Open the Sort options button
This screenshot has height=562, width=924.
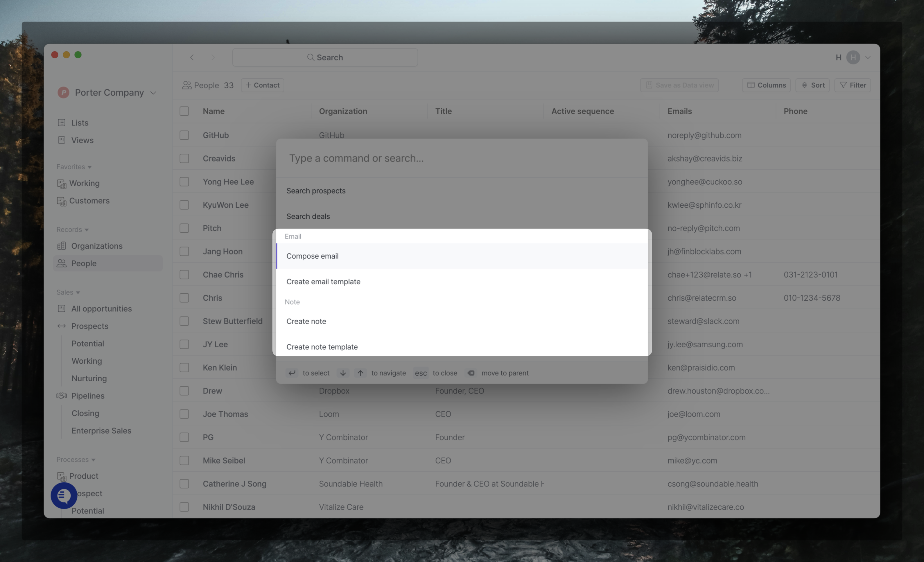coord(813,85)
